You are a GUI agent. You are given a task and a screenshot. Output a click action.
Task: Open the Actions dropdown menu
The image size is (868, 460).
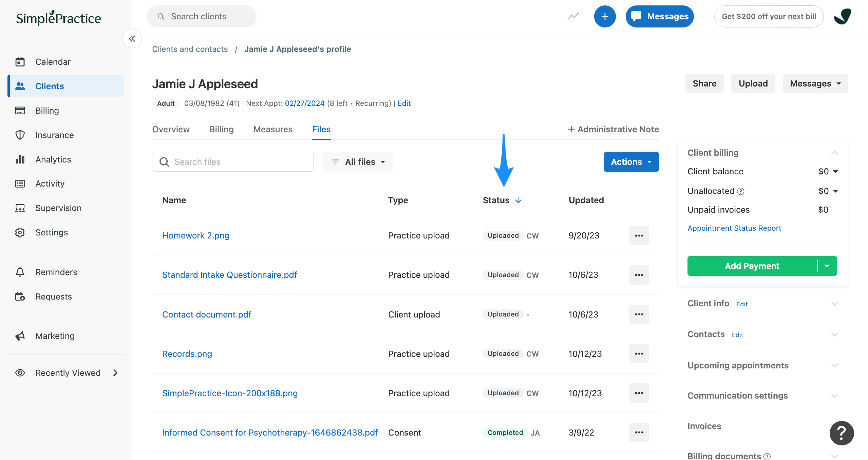(631, 162)
